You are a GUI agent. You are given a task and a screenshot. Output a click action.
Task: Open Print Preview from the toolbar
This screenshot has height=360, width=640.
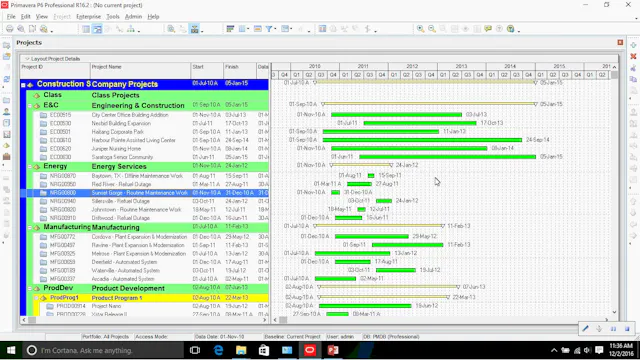click(21, 29)
